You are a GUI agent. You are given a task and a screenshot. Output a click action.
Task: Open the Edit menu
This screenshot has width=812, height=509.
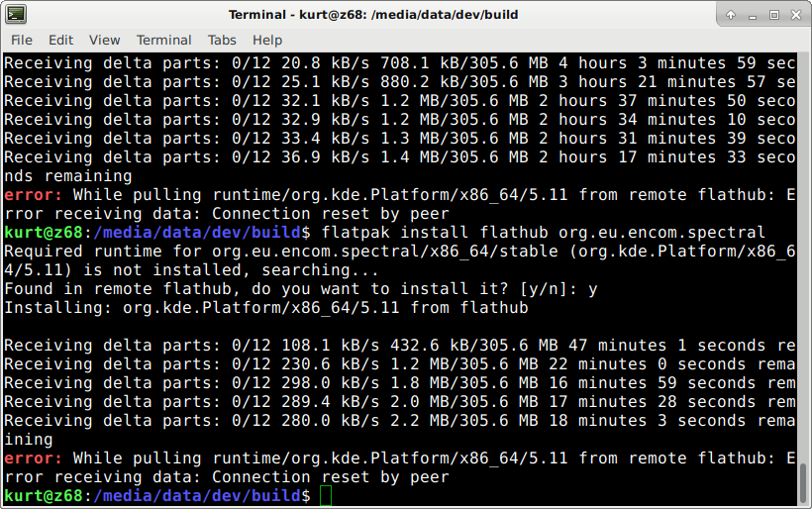coord(61,40)
